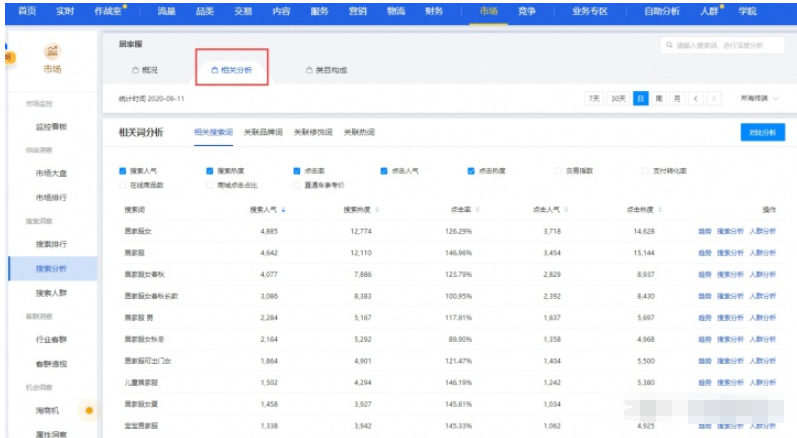This screenshot has width=797, height=438.
Task: Uncheck the 搜索人气 metric checkbox
Action: (x=122, y=171)
